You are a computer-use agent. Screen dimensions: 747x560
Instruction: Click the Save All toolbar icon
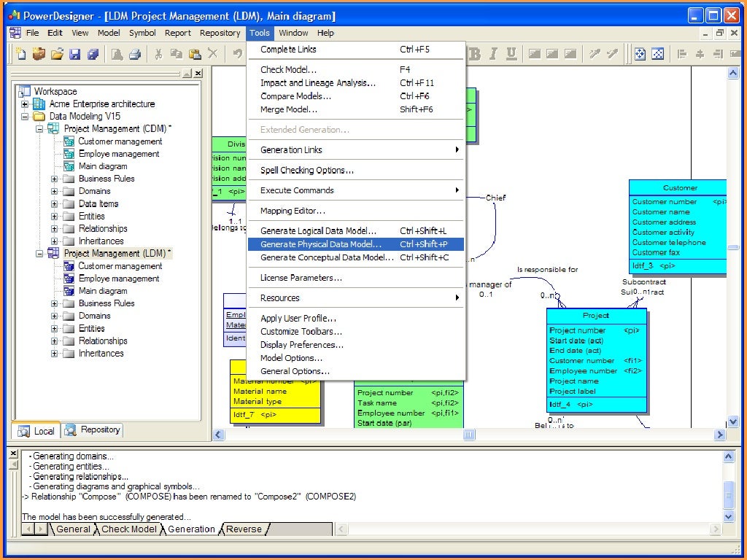tap(93, 54)
